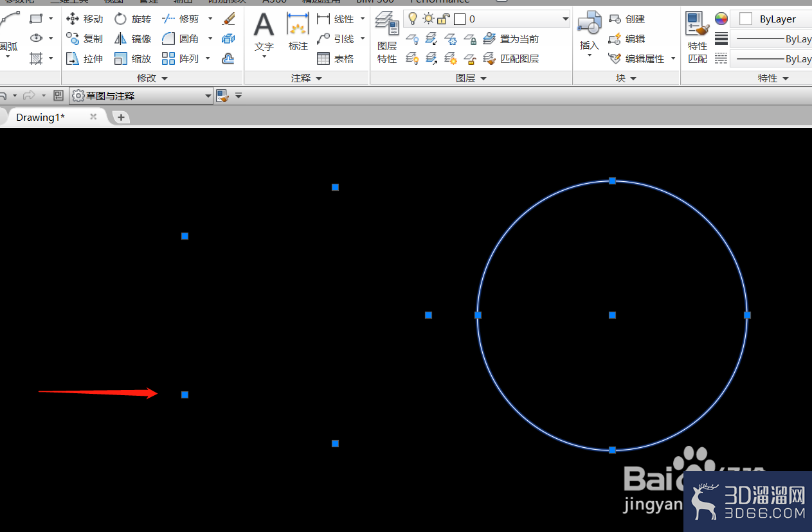Open the Linear (线性) dropdown arrow
This screenshot has width=812, height=532.
tap(363, 19)
